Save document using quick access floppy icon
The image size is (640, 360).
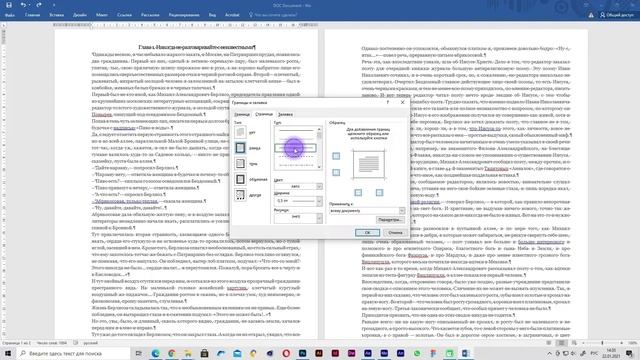9,5
